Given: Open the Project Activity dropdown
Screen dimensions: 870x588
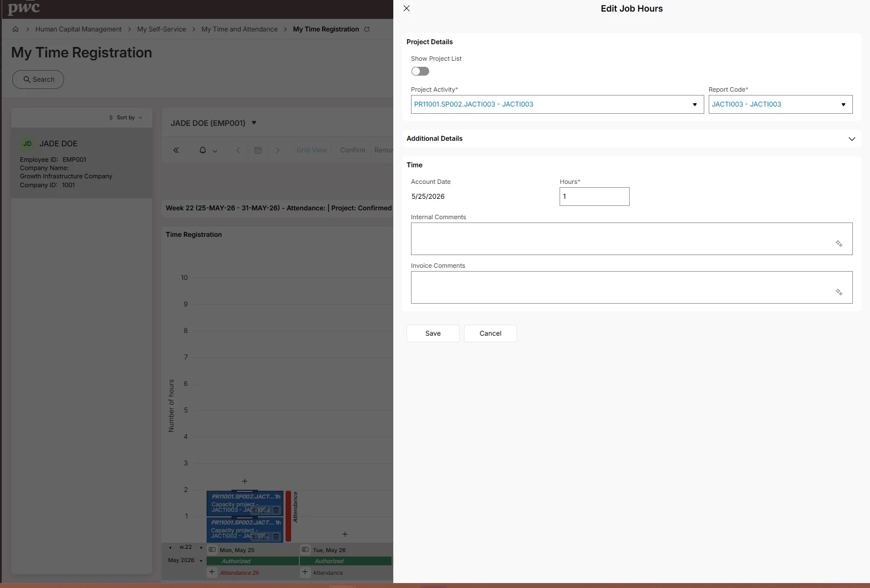Looking at the screenshot, I should pos(557,104).
